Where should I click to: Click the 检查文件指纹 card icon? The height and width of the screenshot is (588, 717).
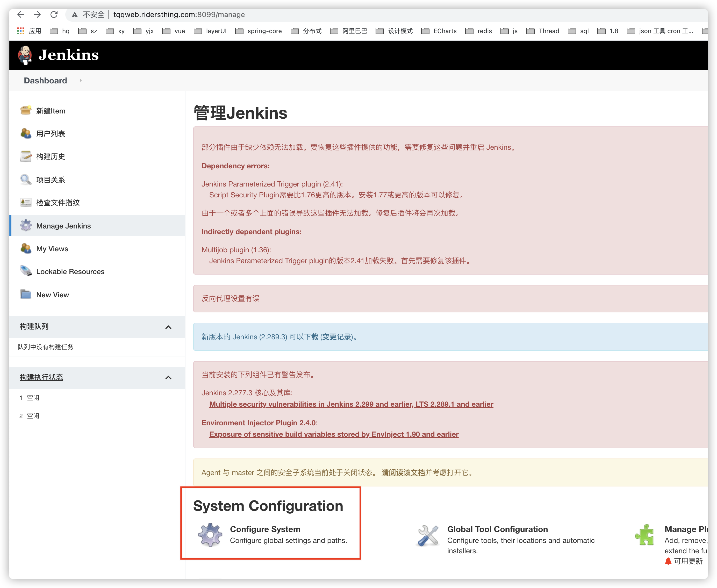[x=26, y=203]
